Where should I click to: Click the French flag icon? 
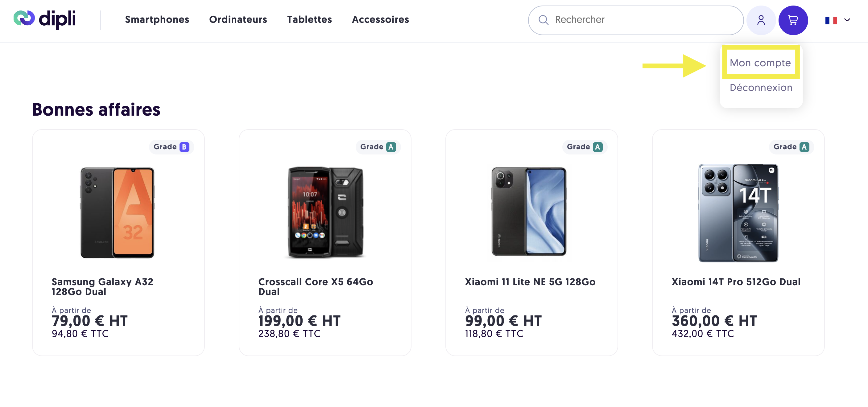coord(831,20)
